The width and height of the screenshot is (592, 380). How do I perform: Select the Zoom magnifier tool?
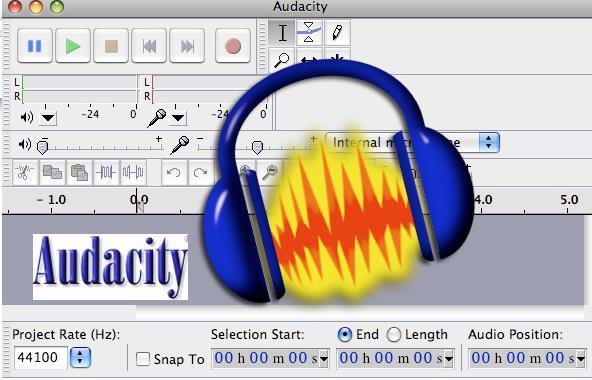pos(282,59)
